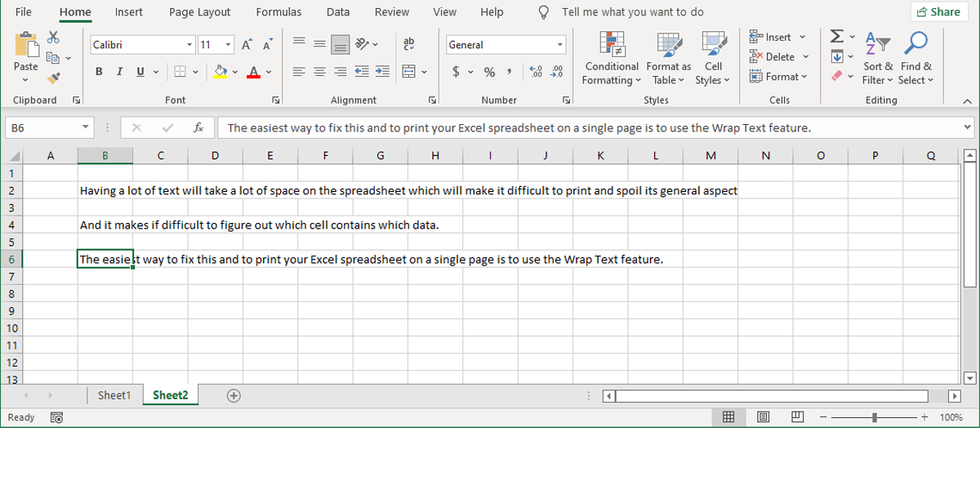
Task: Add a new sheet with plus button
Action: point(234,395)
